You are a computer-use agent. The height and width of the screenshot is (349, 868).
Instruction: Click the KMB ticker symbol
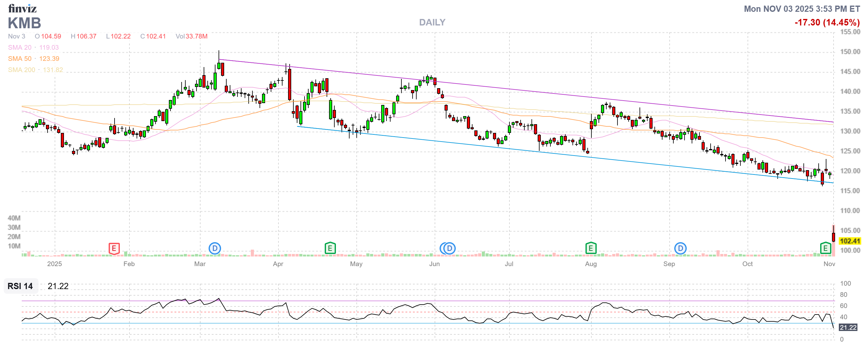(x=24, y=23)
